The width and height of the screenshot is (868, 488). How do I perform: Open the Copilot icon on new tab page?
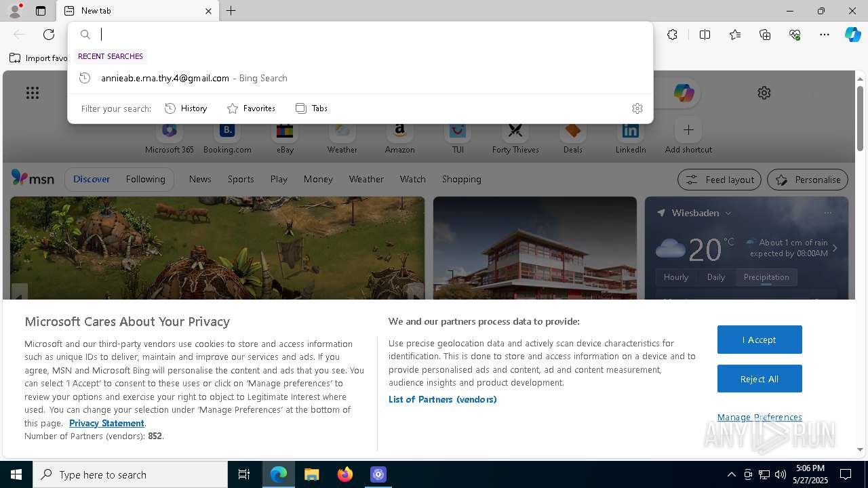[x=684, y=93]
